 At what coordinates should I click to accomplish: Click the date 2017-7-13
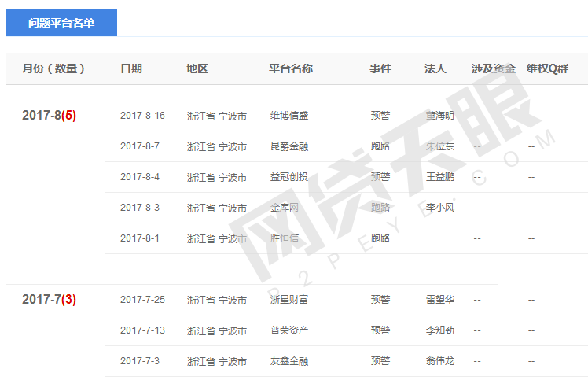[142, 330]
